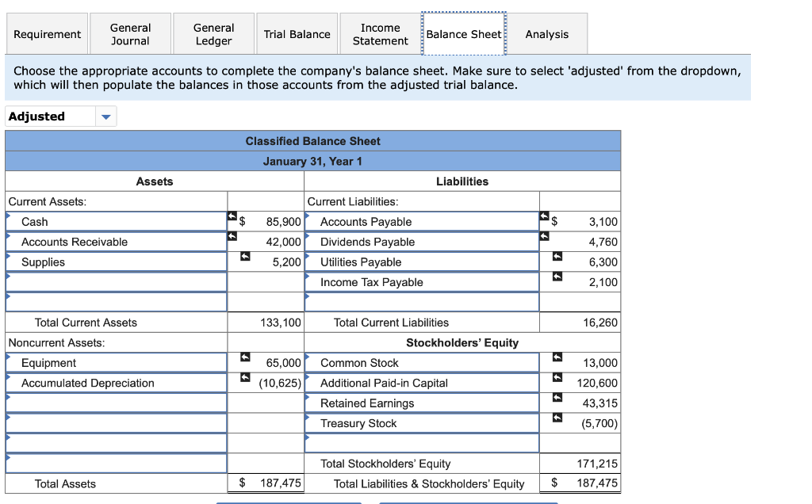This screenshot has width=812, height=504.
Task: Switch to the Income Statement tab
Action: click(x=378, y=33)
